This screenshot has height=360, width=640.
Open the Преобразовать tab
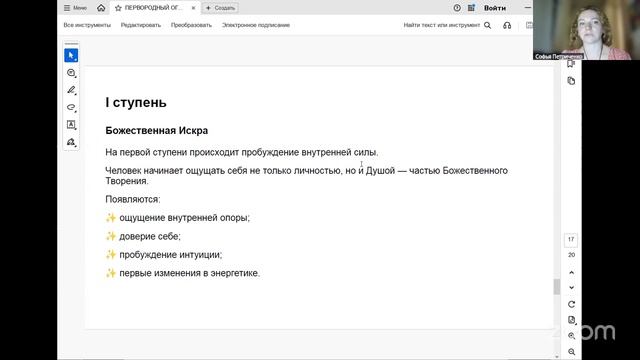click(191, 25)
